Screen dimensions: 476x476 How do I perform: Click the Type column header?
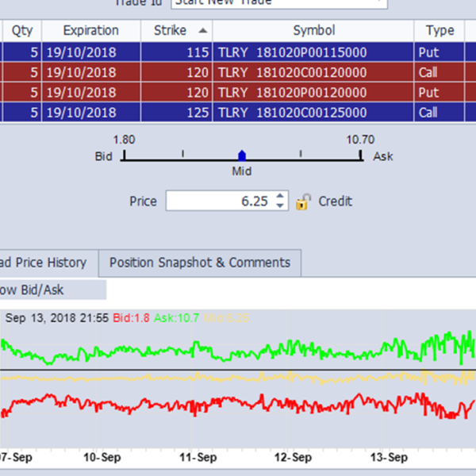click(440, 30)
